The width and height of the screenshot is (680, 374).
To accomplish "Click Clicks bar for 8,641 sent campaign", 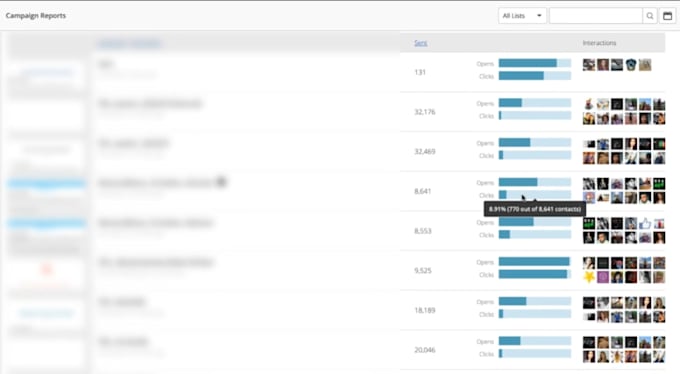I will 535,195.
